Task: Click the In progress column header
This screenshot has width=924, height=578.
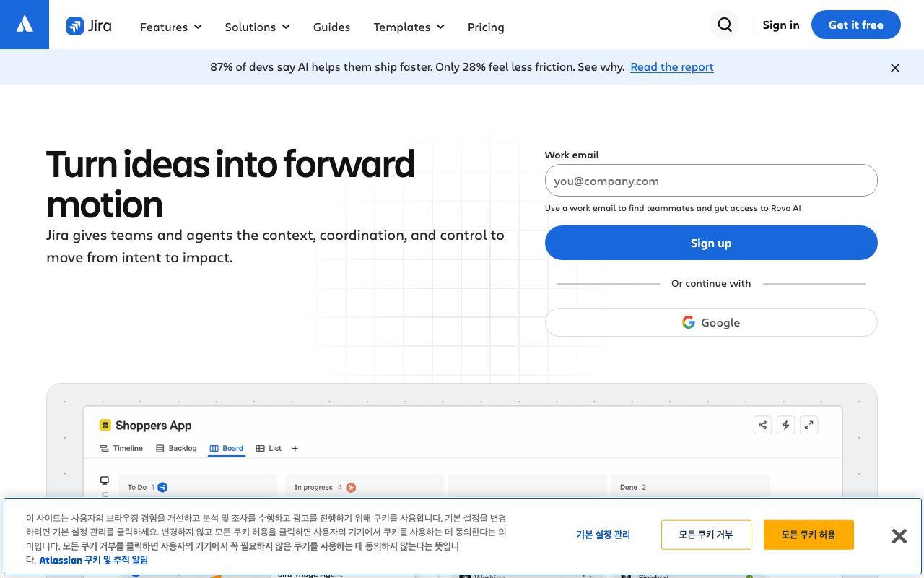Action: pos(313,488)
